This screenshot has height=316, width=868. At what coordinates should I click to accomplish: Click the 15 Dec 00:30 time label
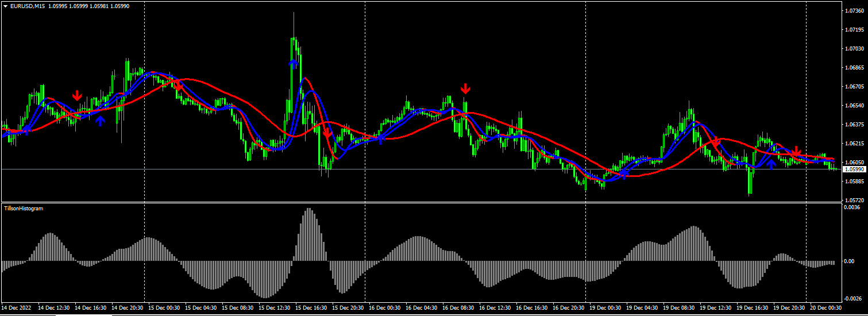click(x=164, y=308)
